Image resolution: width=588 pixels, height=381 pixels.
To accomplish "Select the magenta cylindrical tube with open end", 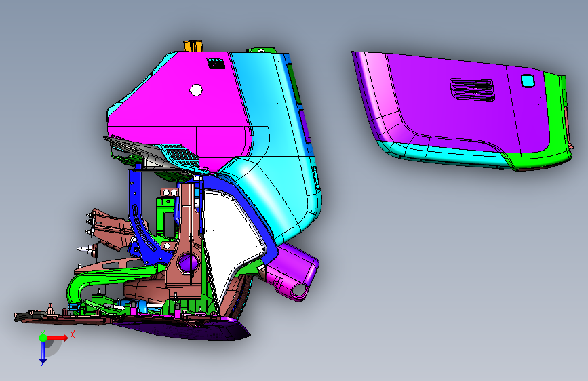I will 292,272.
